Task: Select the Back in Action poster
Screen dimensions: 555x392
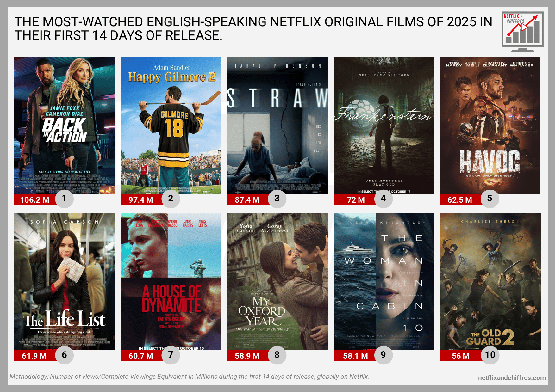Action: coord(65,125)
